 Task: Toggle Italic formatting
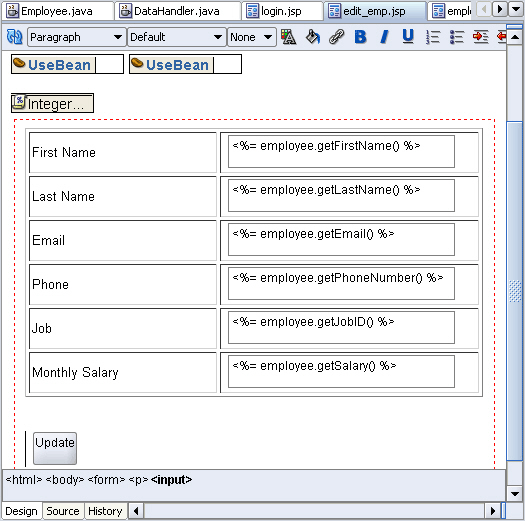(x=384, y=37)
